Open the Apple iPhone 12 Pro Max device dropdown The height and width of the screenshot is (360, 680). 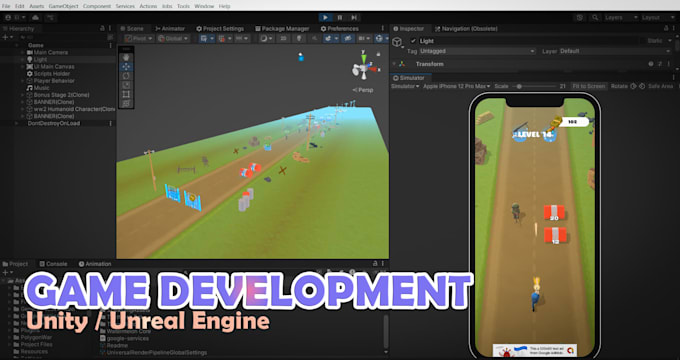(456, 86)
